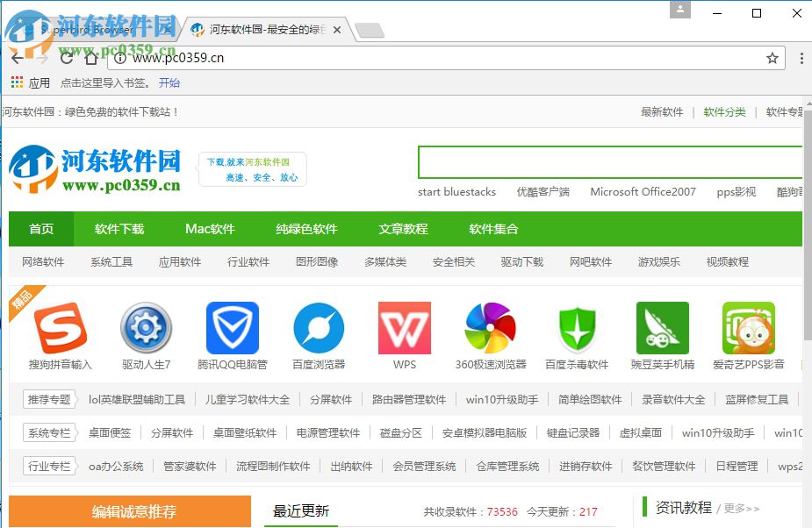Viewport: 812px width, 528px height.
Task: Click lol英雄联盟辅助工具 topic link
Action: (137, 400)
